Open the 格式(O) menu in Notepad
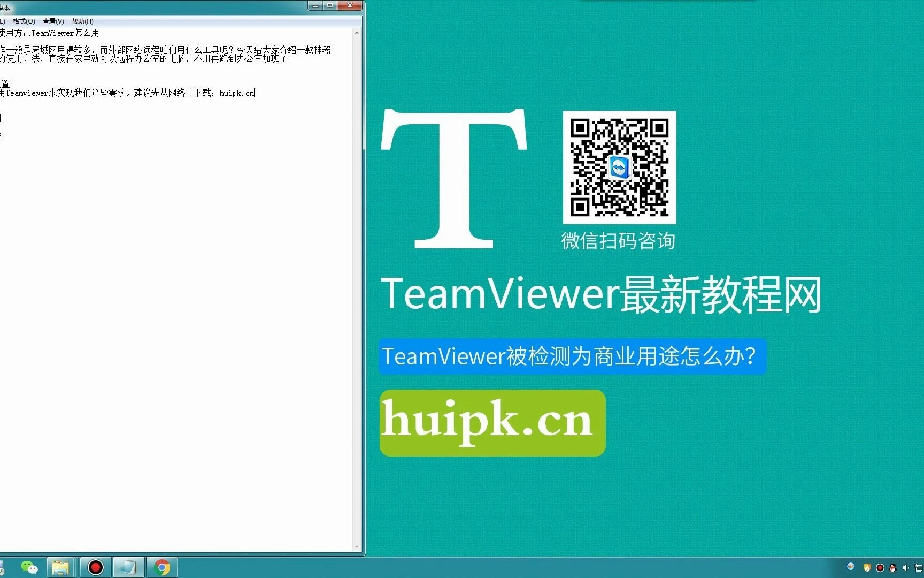 (x=24, y=21)
